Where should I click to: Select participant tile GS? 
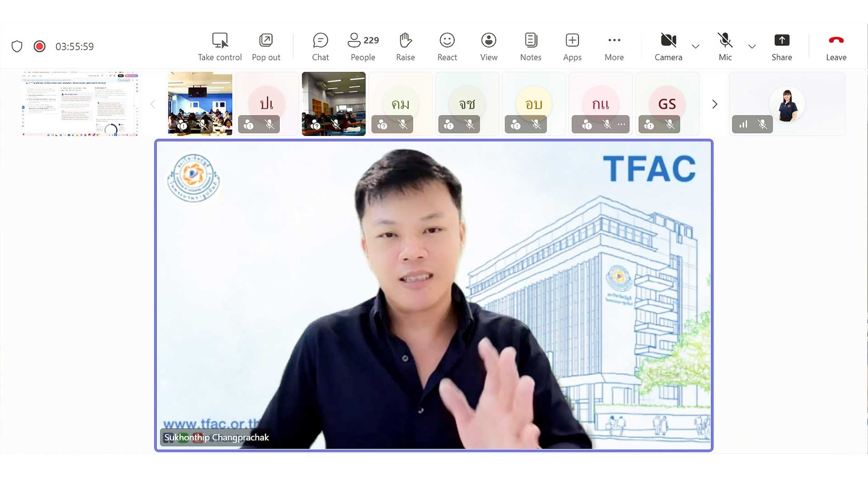click(x=667, y=104)
